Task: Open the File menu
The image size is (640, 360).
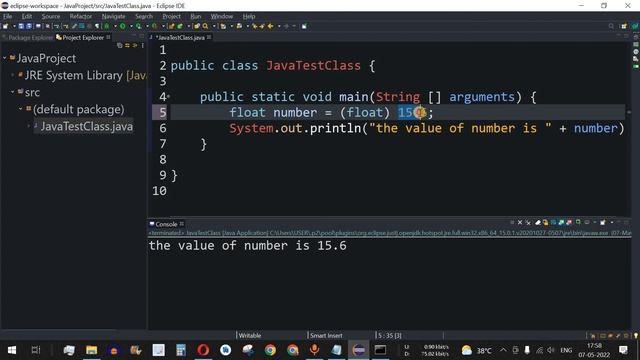Action: (x=7, y=16)
